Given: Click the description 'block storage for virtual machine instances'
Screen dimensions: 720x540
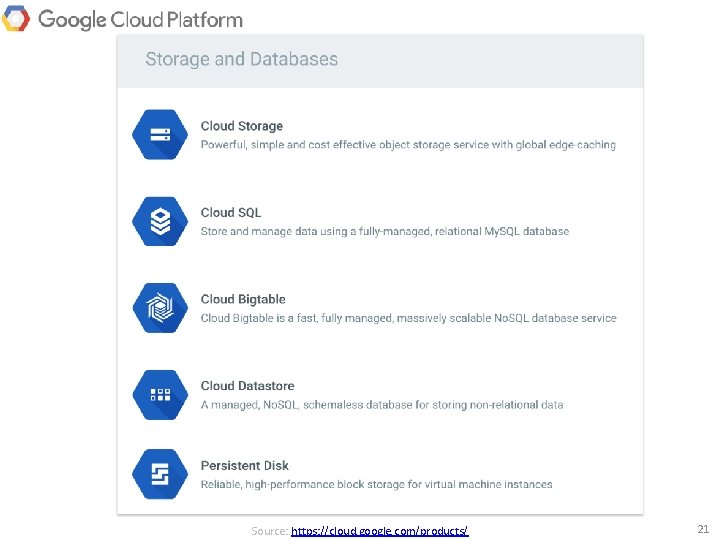Looking at the screenshot, I should tap(377, 484).
